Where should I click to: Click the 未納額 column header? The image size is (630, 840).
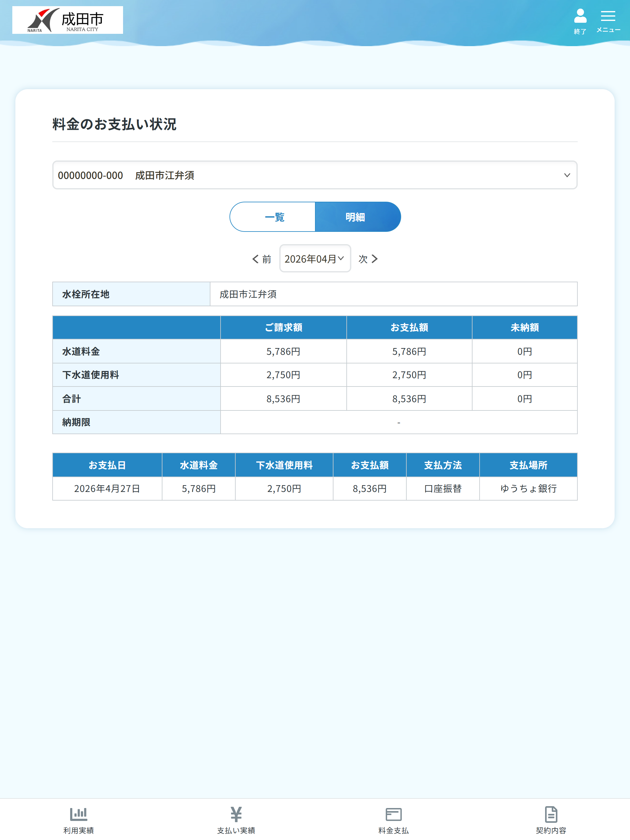[x=525, y=327]
